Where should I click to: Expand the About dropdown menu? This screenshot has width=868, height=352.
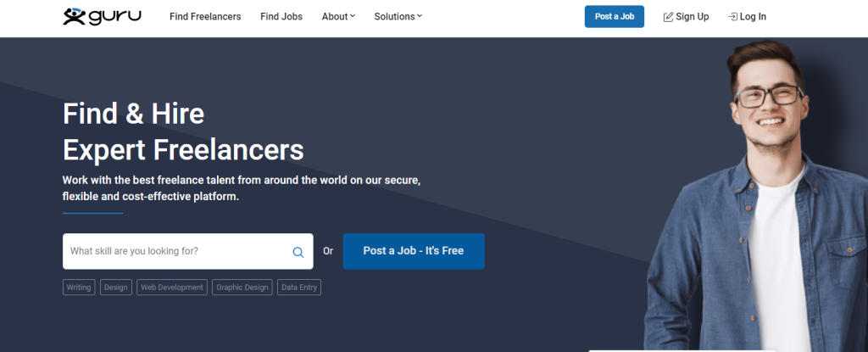(338, 17)
